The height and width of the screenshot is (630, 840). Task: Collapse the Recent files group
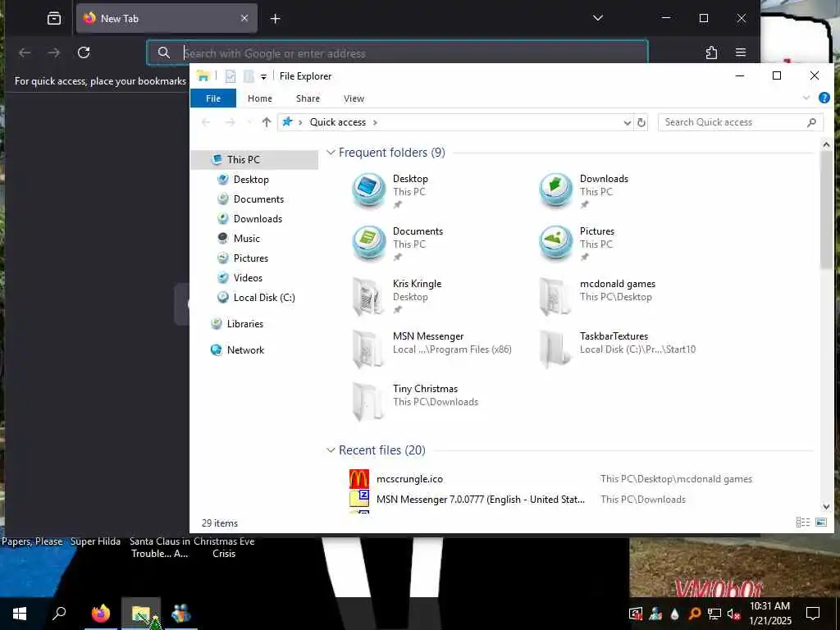(331, 450)
